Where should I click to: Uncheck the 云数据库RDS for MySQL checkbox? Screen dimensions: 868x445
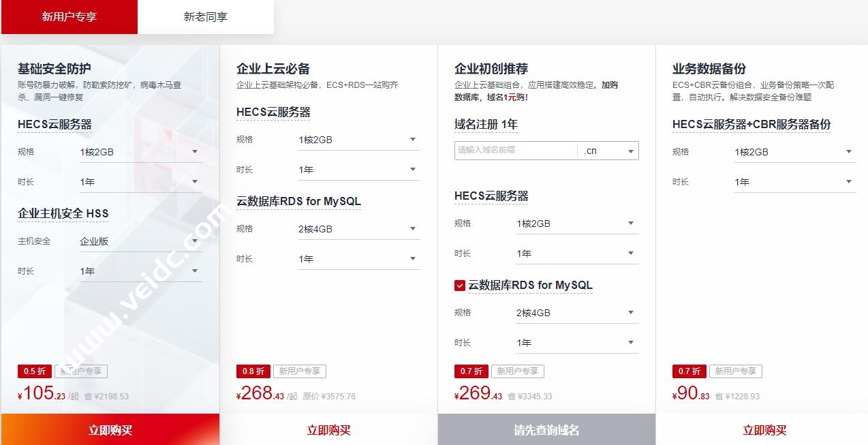tap(460, 286)
